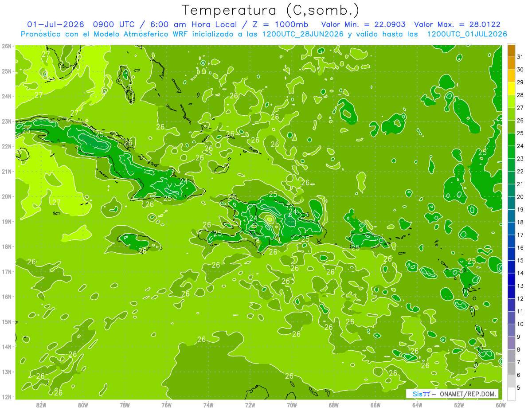Click the 23N latitude axis label
This screenshot has height=411, width=532.
tap(7, 121)
